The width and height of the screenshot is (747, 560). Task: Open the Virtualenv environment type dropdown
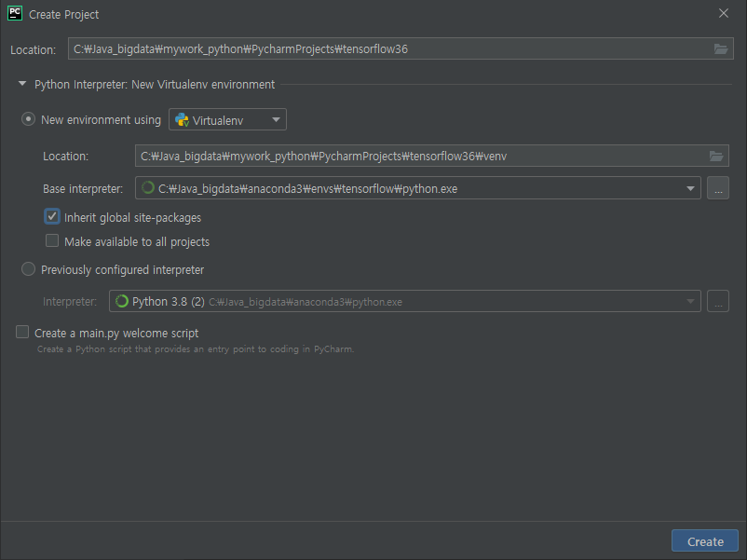click(x=227, y=119)
